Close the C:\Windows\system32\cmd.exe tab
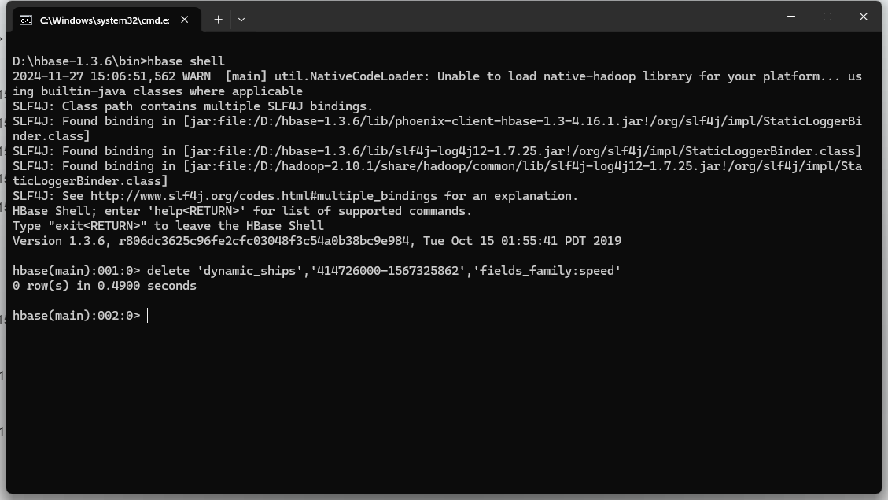The image size is (889, 500). tap(184, 20)
